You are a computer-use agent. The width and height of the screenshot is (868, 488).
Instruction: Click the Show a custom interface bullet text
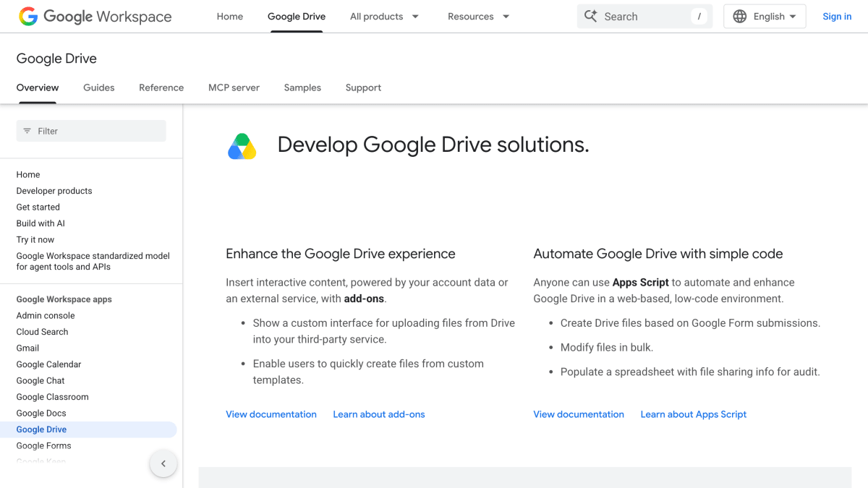[383, 331]
